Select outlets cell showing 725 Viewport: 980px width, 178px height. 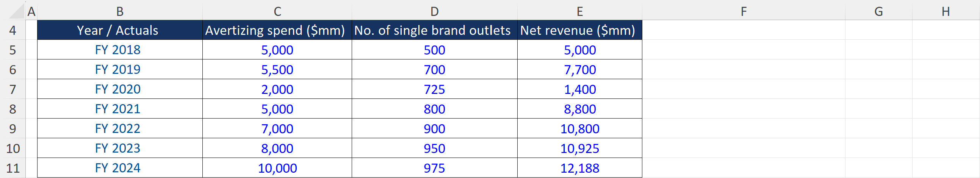pos(434,89)
